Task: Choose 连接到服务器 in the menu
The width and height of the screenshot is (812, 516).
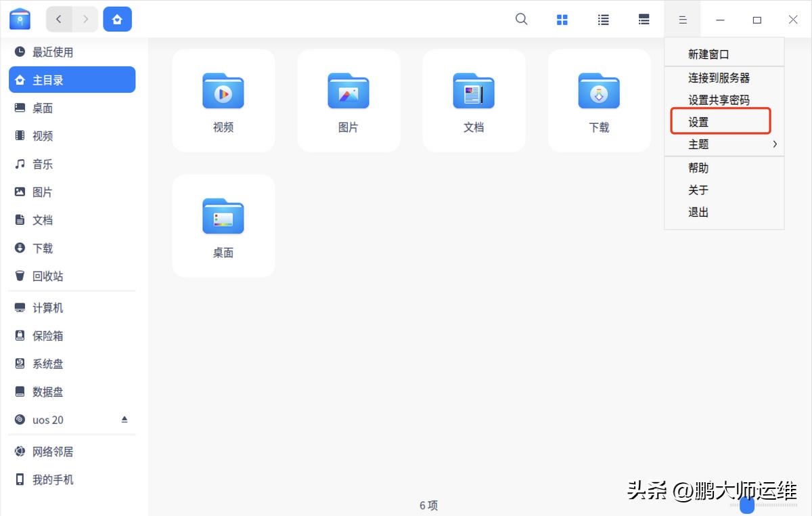Action: 710,77
